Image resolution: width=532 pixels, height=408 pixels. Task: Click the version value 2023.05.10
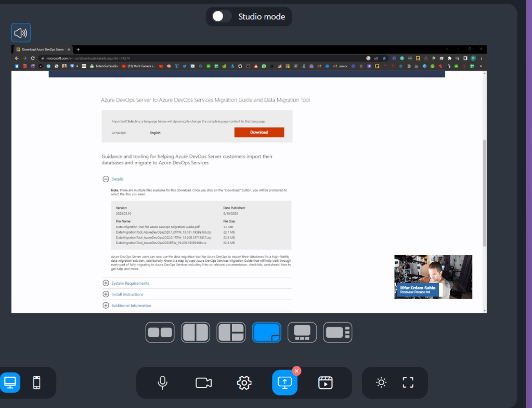coord(123,214)
